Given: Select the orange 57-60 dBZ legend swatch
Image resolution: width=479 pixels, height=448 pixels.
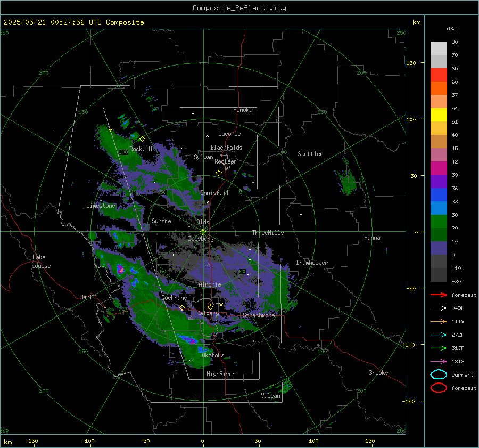Looking at the screenshot, I should pos(439,88).
